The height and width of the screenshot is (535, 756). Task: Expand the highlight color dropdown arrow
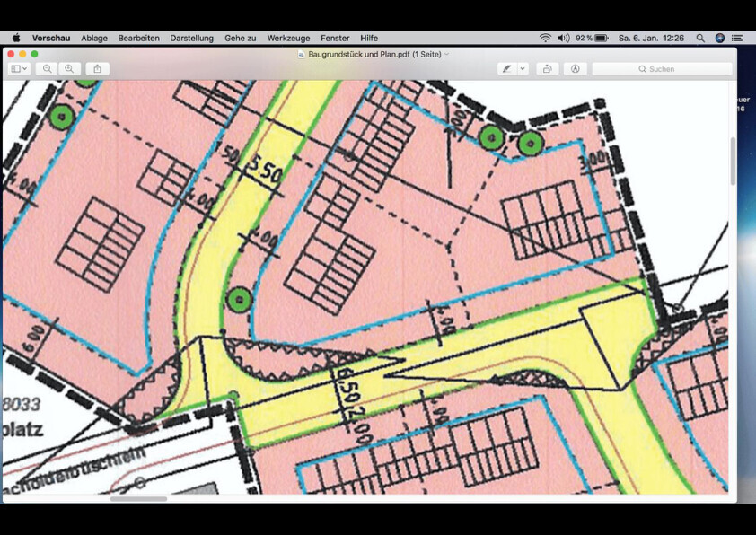pyautogui.click(x=523, y=69)
